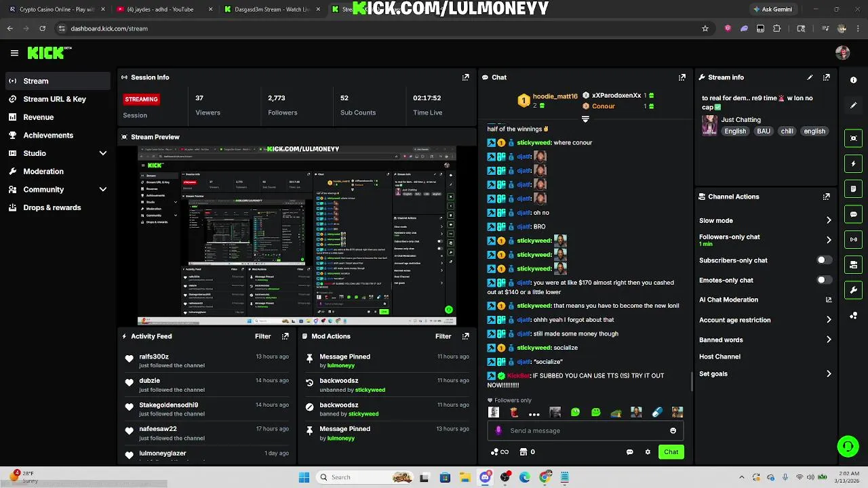The height and width of the screenshot is (488, 868).
Task: Click the purple microphone in message box
Action: pos(498,430)
